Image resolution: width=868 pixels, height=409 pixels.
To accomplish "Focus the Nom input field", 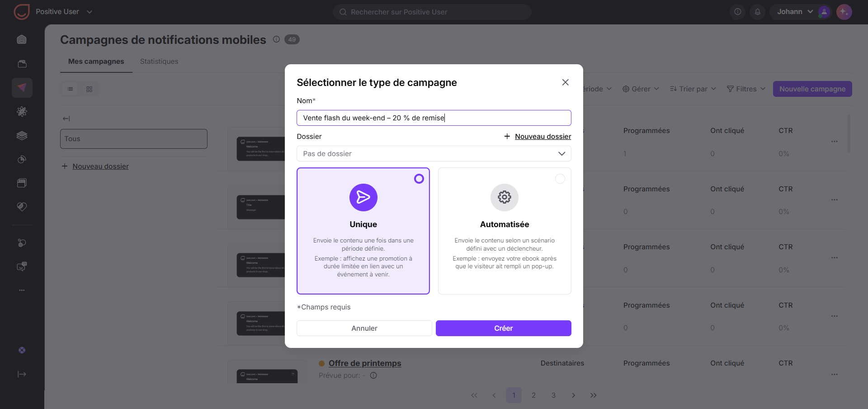I will pos(434,118).
